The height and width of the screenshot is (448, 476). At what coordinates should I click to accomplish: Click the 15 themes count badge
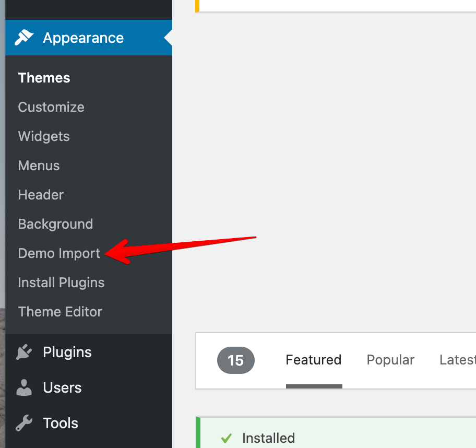pyautogui.click(x=235, y=360)
